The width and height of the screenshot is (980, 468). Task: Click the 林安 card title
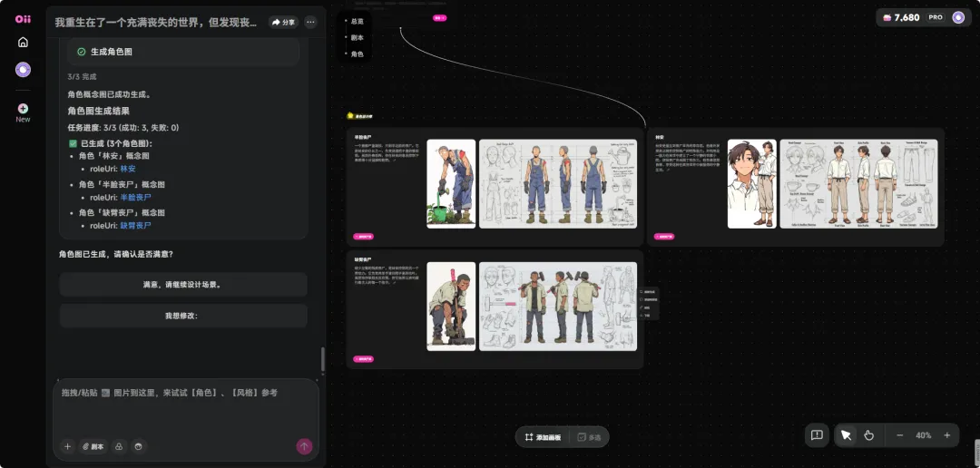tap(660, 137)
